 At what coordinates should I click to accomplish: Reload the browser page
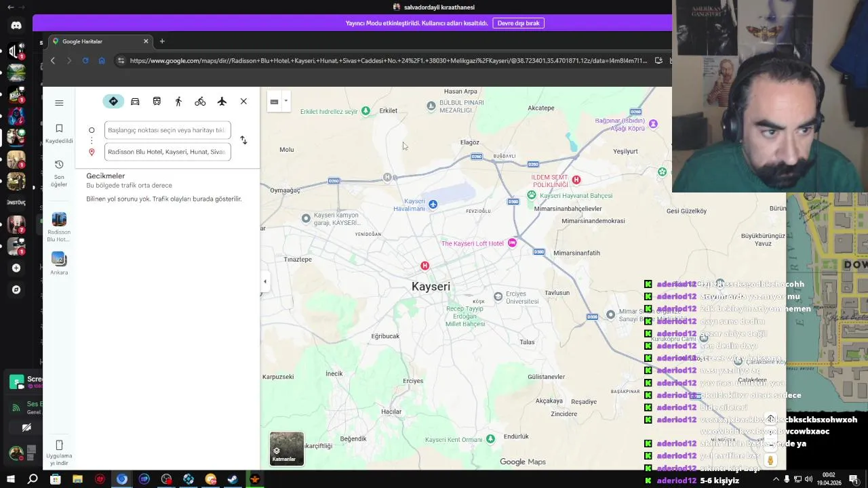point(85,60)
